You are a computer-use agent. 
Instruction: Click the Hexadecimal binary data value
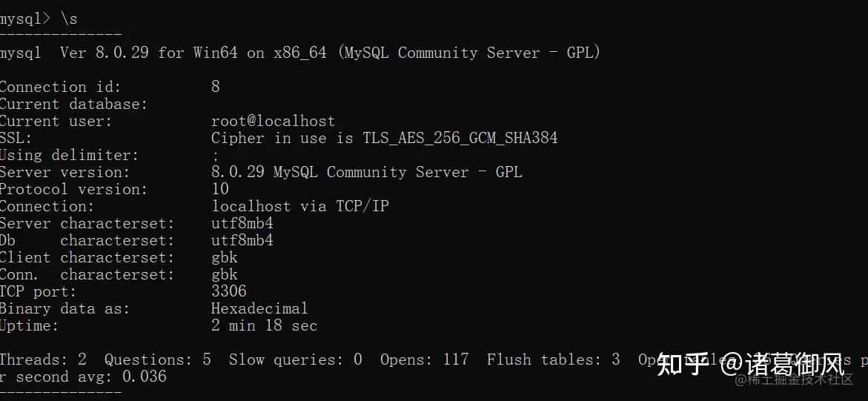point(259,308)
